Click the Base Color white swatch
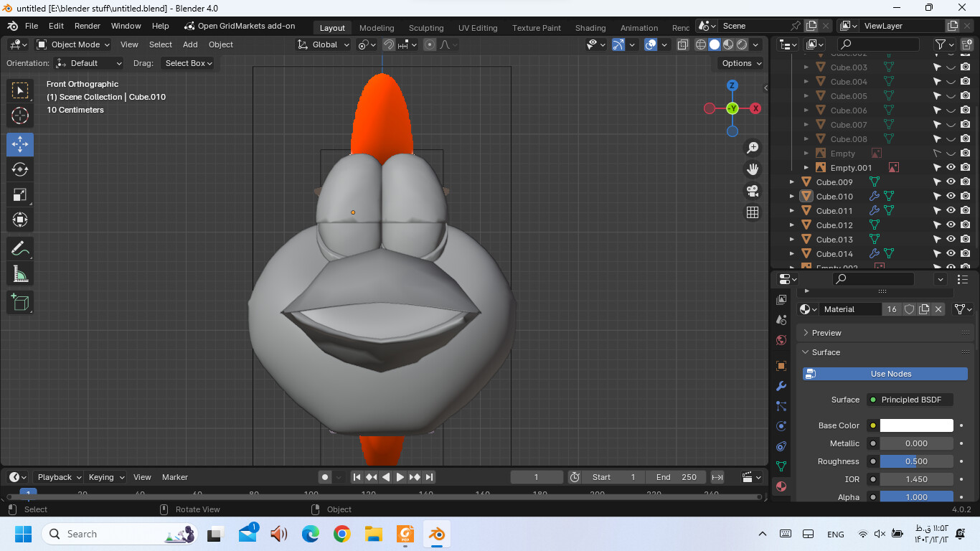Image resolution: width=980 pixels, height=551 pixels. [x=916, y=425]
